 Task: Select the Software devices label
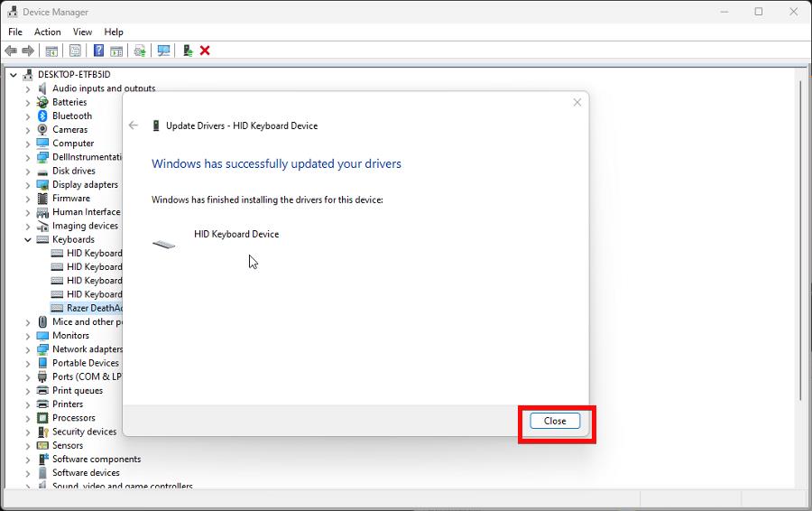click(x=86, y=473)
